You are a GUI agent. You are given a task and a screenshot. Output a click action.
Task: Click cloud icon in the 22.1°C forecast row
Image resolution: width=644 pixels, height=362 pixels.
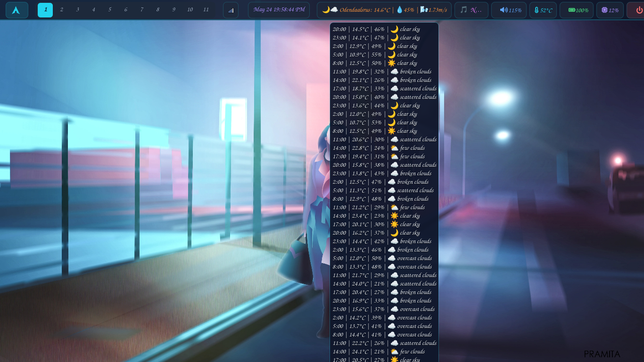394,80
